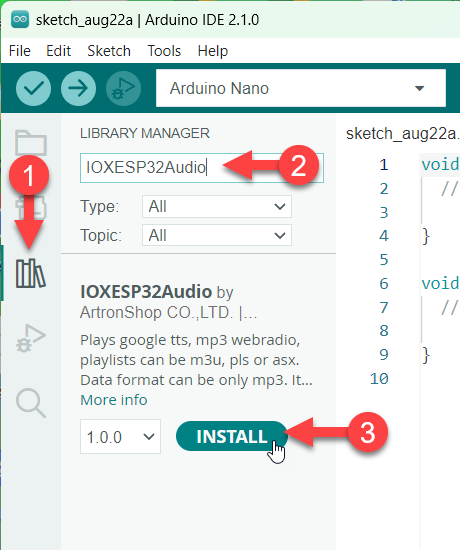Open the Help menu
460x550 pixels.
coord(213,51)
